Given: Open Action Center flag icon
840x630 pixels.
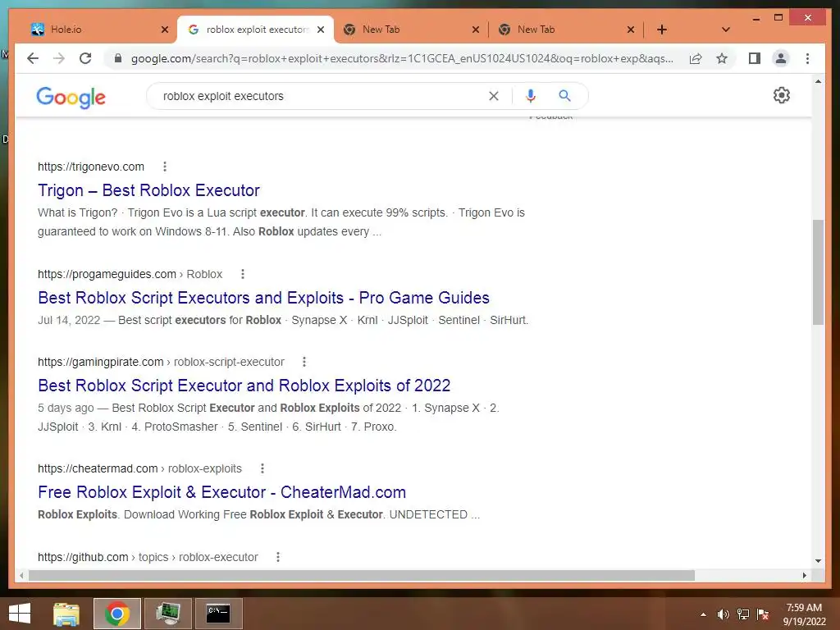Looking at the screenshot, I should (x=763, y=614).
